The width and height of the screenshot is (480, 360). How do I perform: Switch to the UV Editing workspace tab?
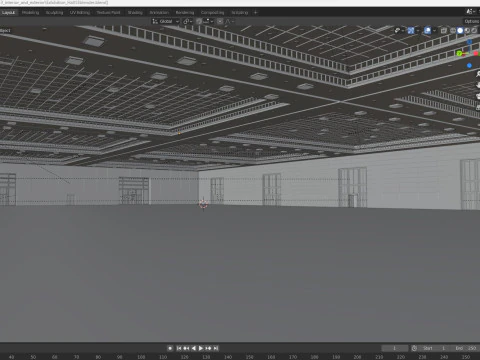(80, 13)
